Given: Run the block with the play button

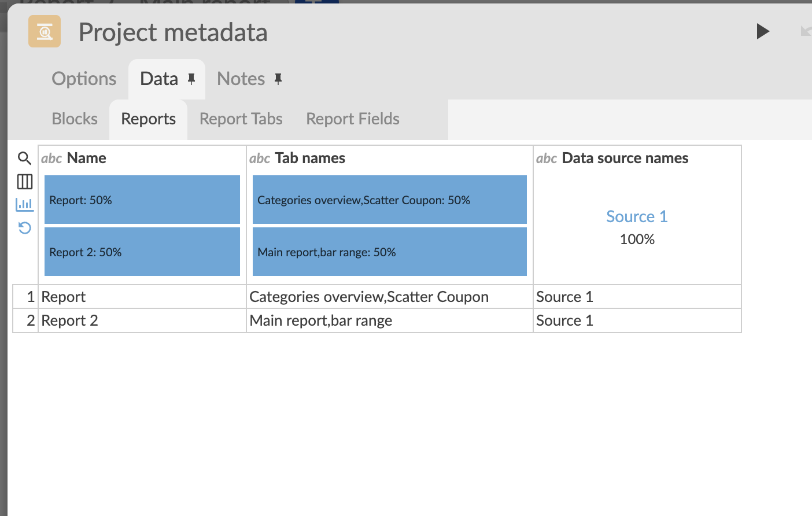Looking at the screenshot, I should [x=763, y=31].
